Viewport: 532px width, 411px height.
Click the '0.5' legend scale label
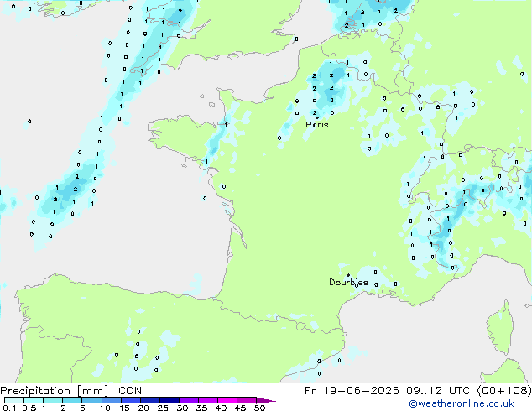29,408
